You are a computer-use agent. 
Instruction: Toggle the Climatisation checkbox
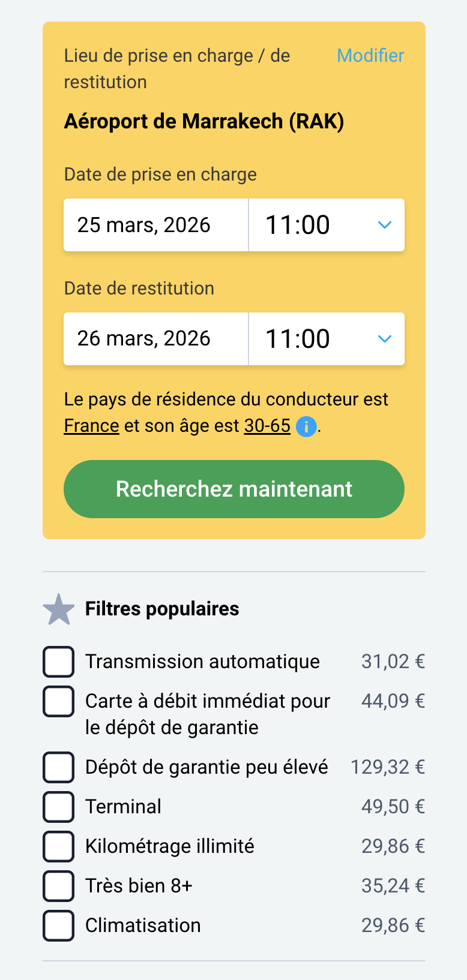point(59,925)
